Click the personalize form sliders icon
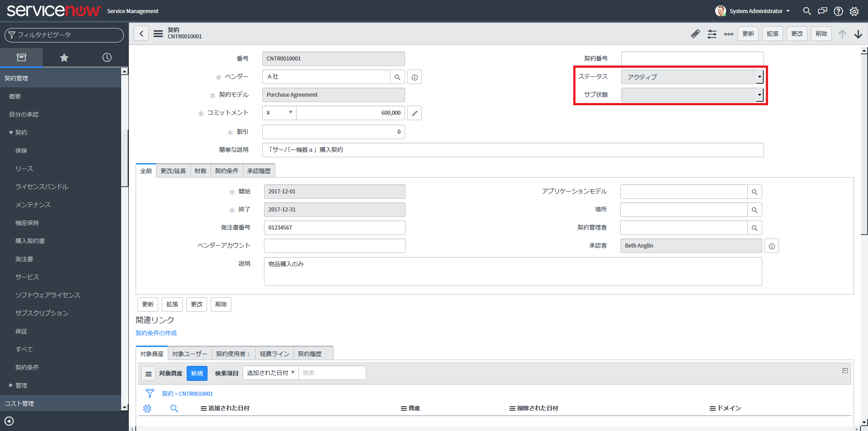The height and width of the screenshot is (431, 868). [x=712, y=34]
